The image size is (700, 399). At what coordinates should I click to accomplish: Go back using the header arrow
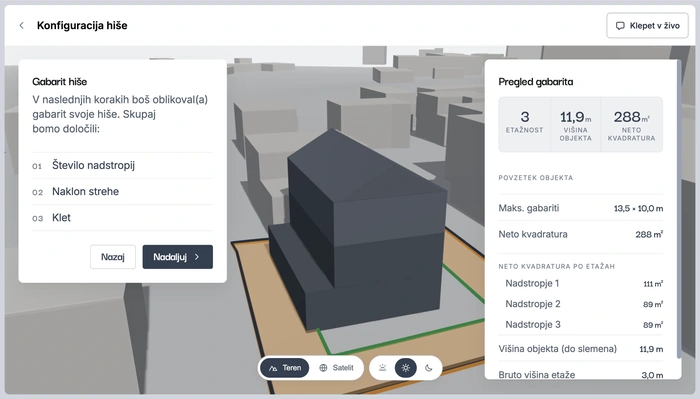[21, 25]
